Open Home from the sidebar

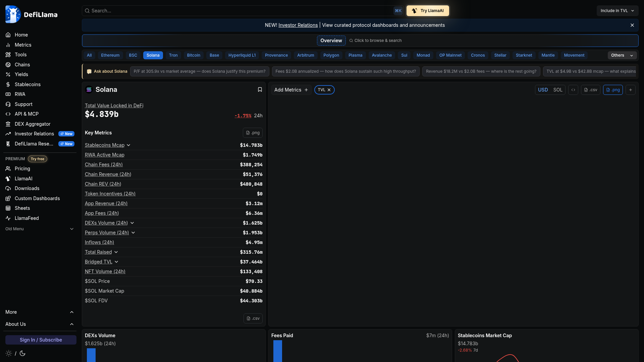tap(21, 35)
